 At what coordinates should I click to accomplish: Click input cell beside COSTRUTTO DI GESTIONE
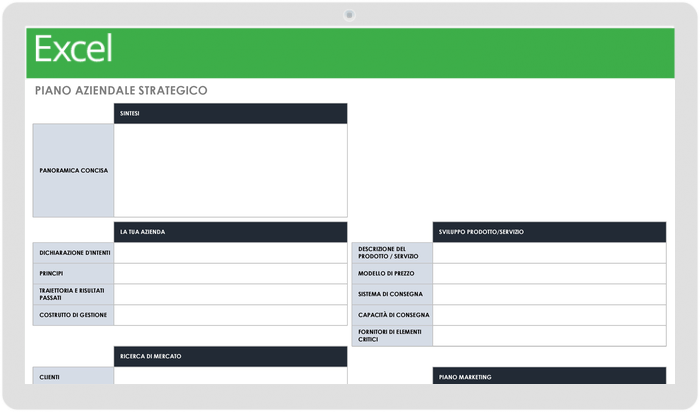click(x=230, y=315)
